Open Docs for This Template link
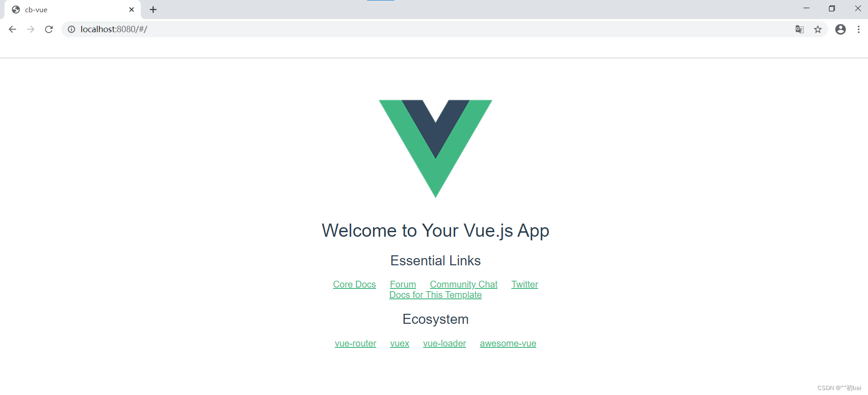Screen dimensions: 868x395 click(436, 295)
